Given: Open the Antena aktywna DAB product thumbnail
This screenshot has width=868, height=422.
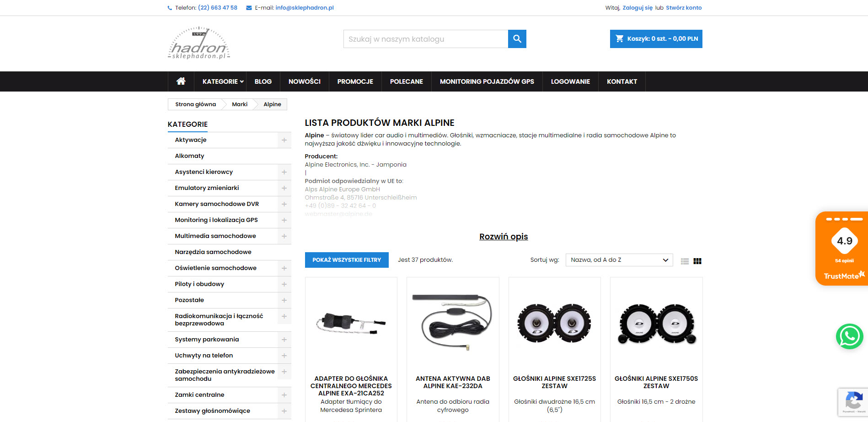Looking at the screenshot, I should pos(453,323).
